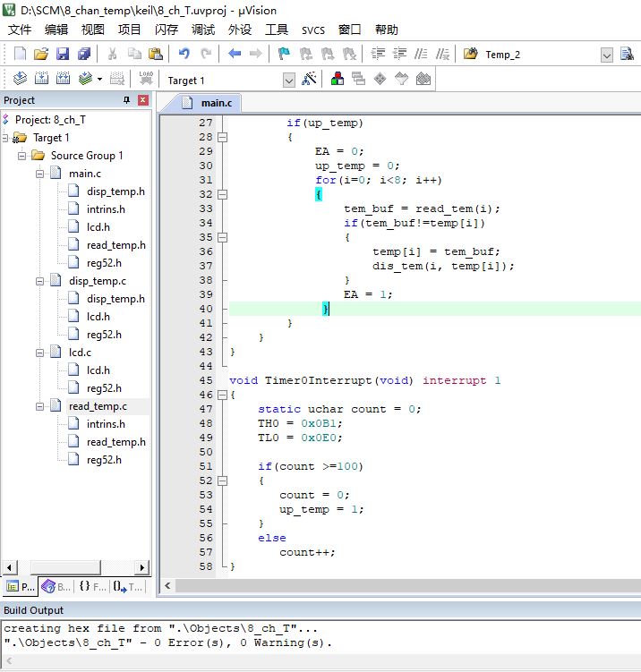
Task: Click the Download LOAD icon
Action: tap(146, 79)
